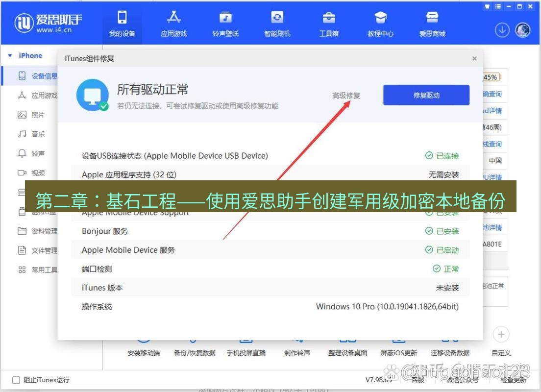Click the 高级修复 link

point(346,95)
